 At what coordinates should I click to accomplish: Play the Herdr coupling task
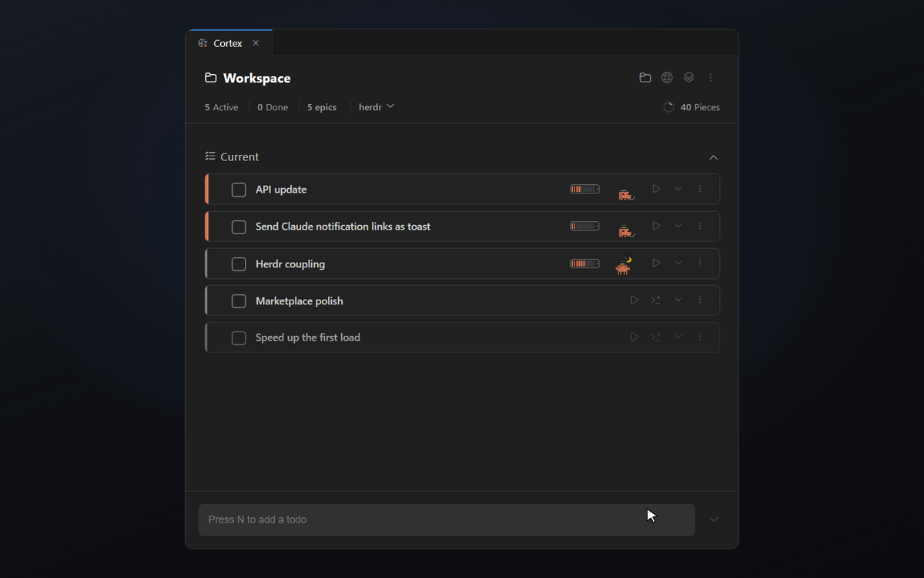[656, 263]
